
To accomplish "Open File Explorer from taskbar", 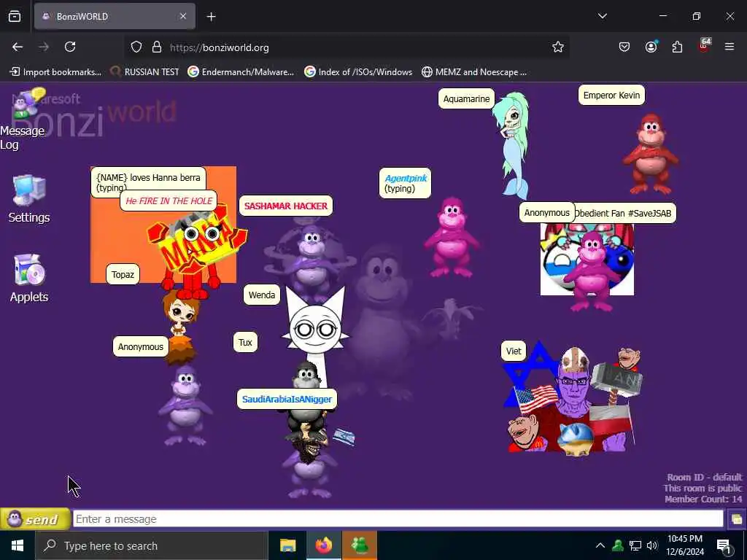I will pos(287,545).
